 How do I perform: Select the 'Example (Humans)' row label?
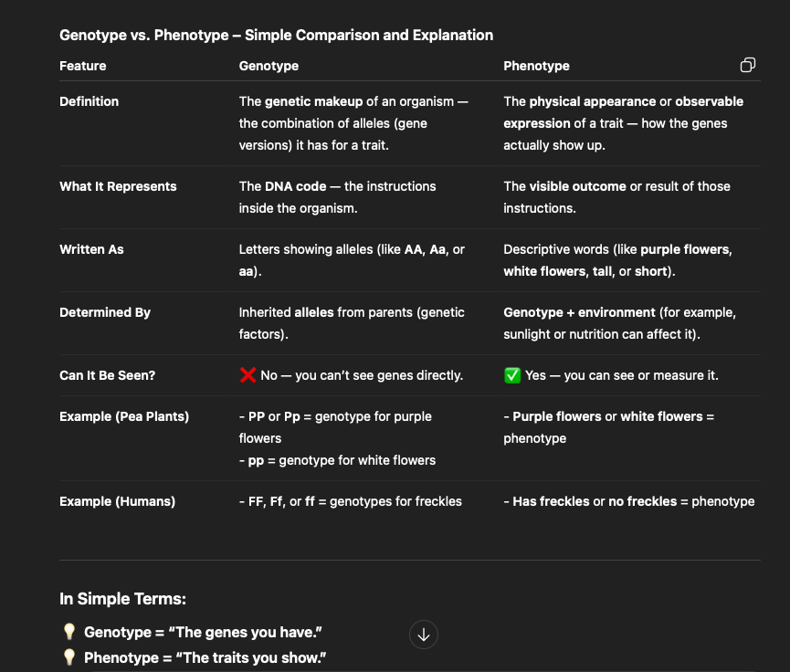coord(117,501)
